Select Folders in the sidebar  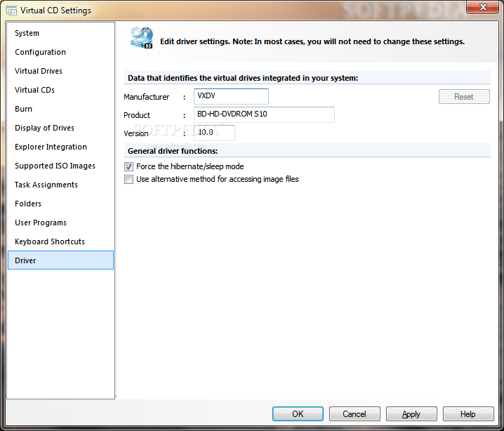pyautogui.click(x=60, y=204)
